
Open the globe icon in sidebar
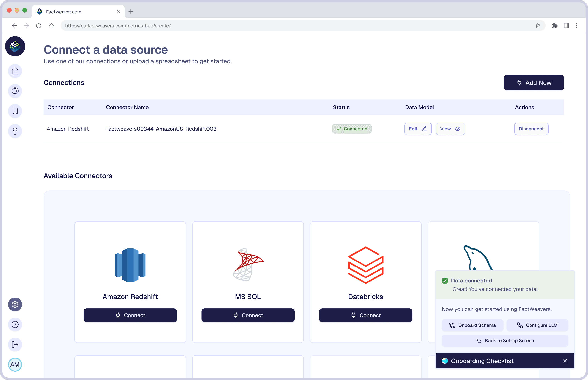click(x=15, y=91)
